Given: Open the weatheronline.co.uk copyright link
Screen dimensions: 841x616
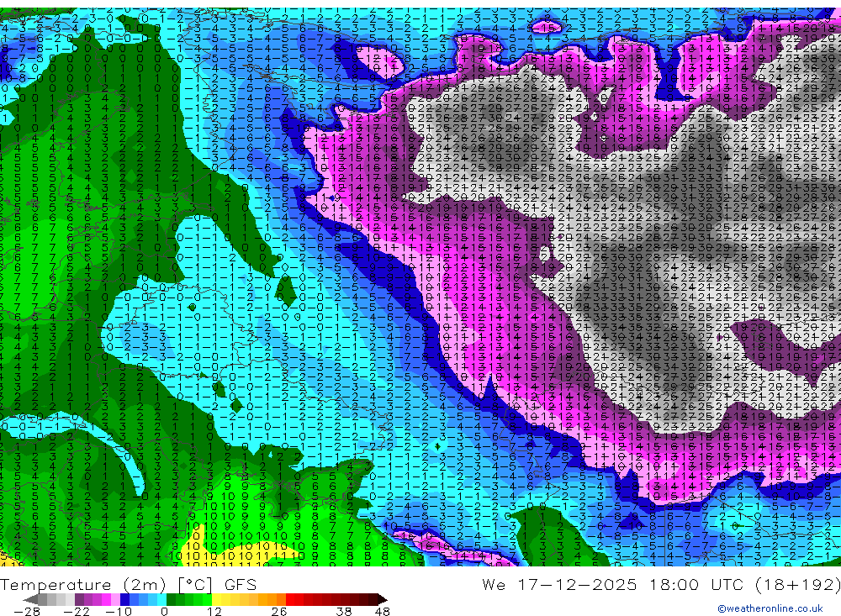Looking at the screenshot, I should point(770,608).
